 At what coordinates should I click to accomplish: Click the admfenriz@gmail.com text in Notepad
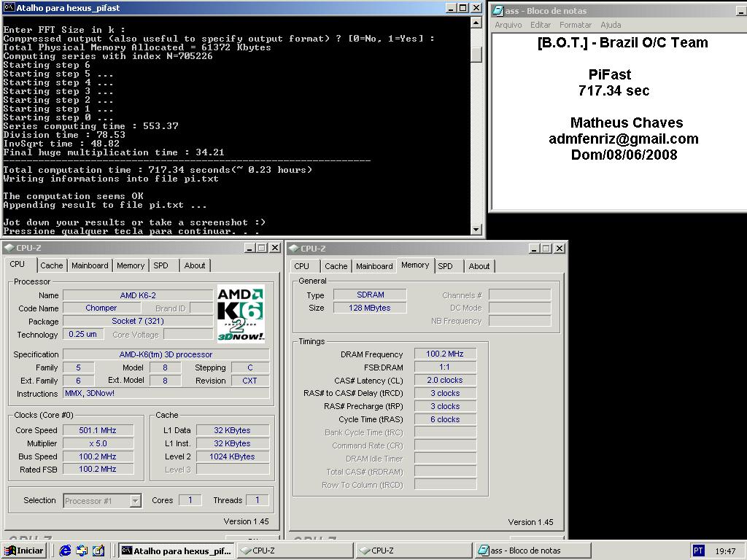point(624,139)
